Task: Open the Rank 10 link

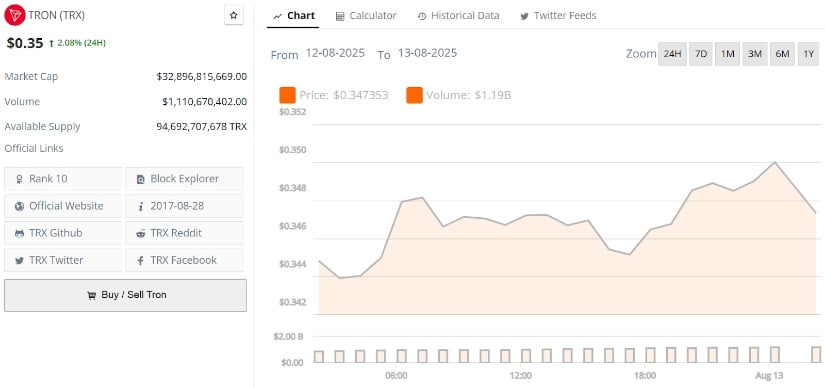Action: 63,178
